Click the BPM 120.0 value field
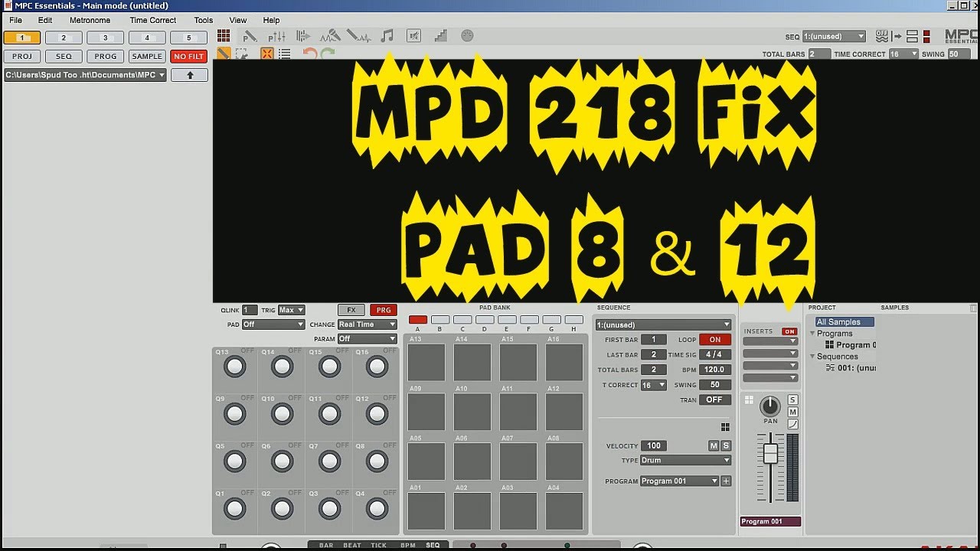The height and width of the screenshot is (551, 980). point(715,370)
